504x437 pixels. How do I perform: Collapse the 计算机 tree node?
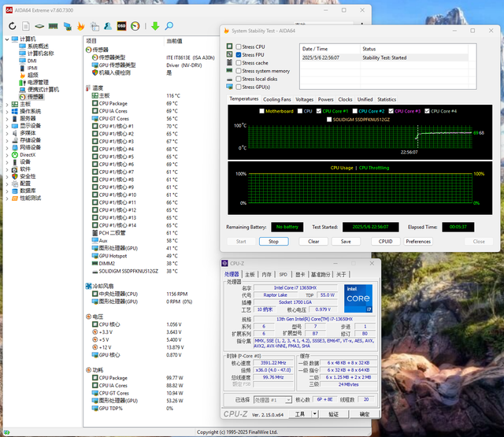(x=7, y=39)
